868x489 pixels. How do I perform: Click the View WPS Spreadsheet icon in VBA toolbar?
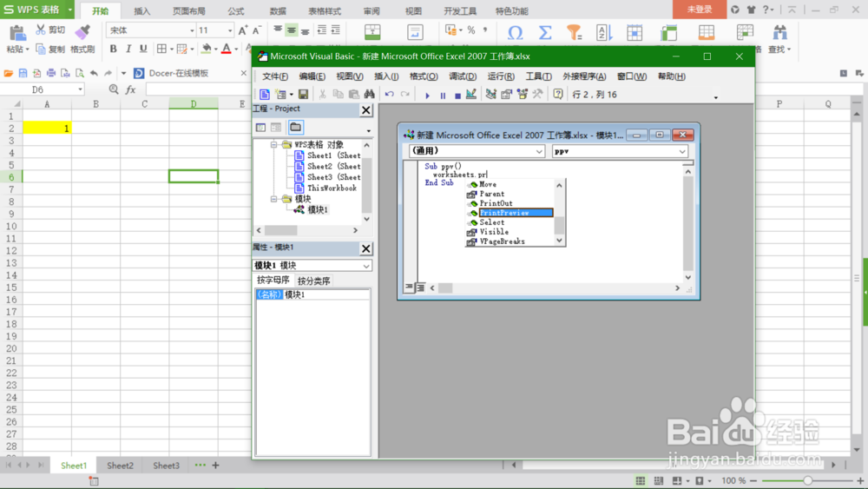[265, 95]
